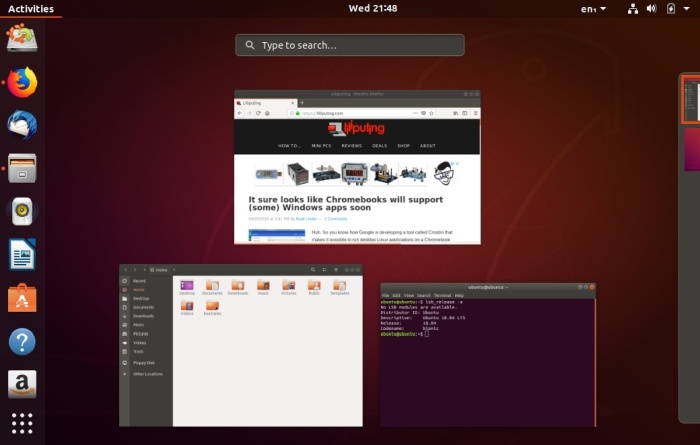Open the Chromebooks Windows apps article headline
This screenshot has width=700, height=445.
pos(346,204)
